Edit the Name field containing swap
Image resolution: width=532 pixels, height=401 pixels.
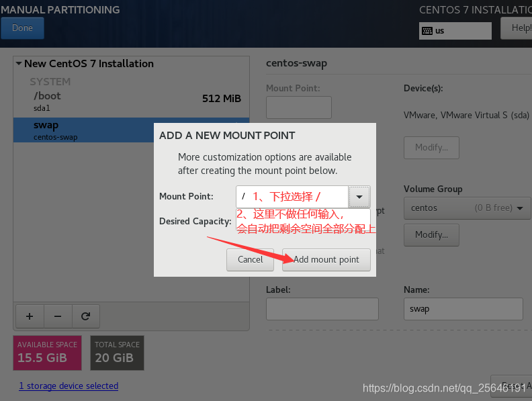pos(463,309)
